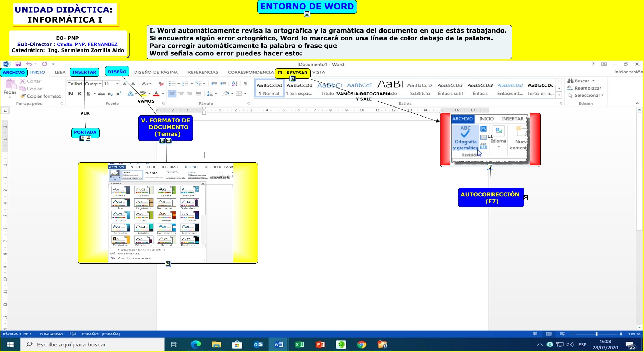The image size is (644, 352).
Task: Open the font size dropdown
Action: (x=118, y=84)
